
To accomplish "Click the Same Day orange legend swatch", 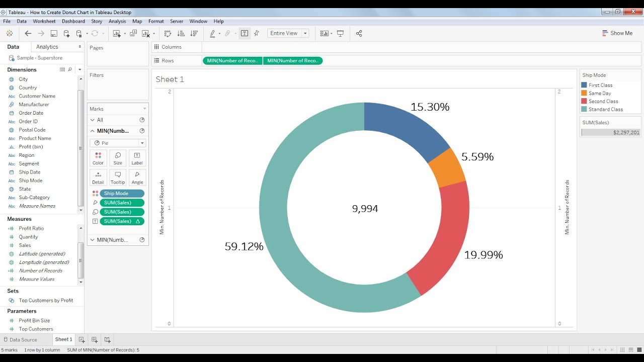I will 584,93.
